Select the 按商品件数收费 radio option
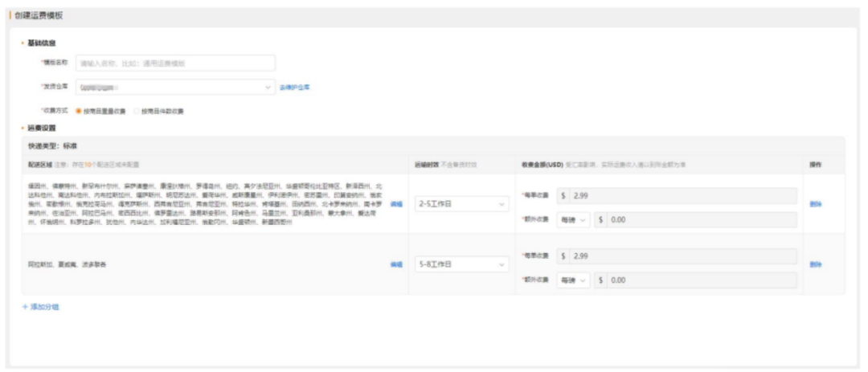The width and height of the screenshot is (868, 372). coord(137,111)
